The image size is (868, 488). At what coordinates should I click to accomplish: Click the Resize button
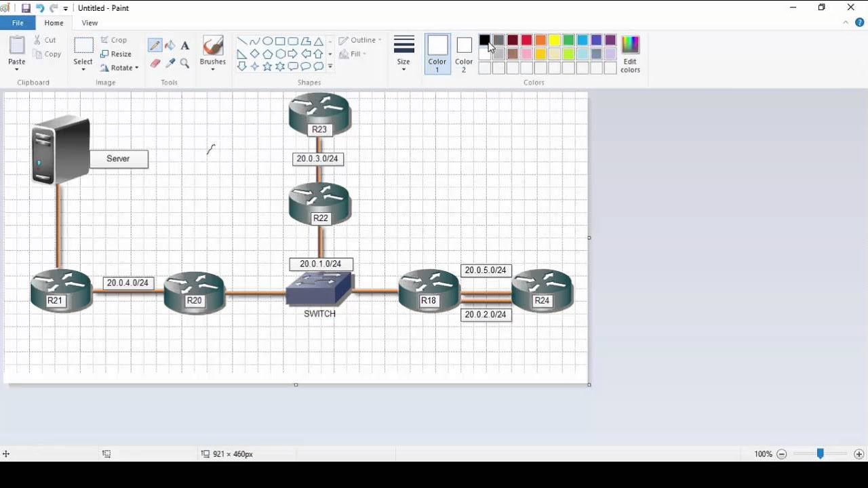pos(115,54)
